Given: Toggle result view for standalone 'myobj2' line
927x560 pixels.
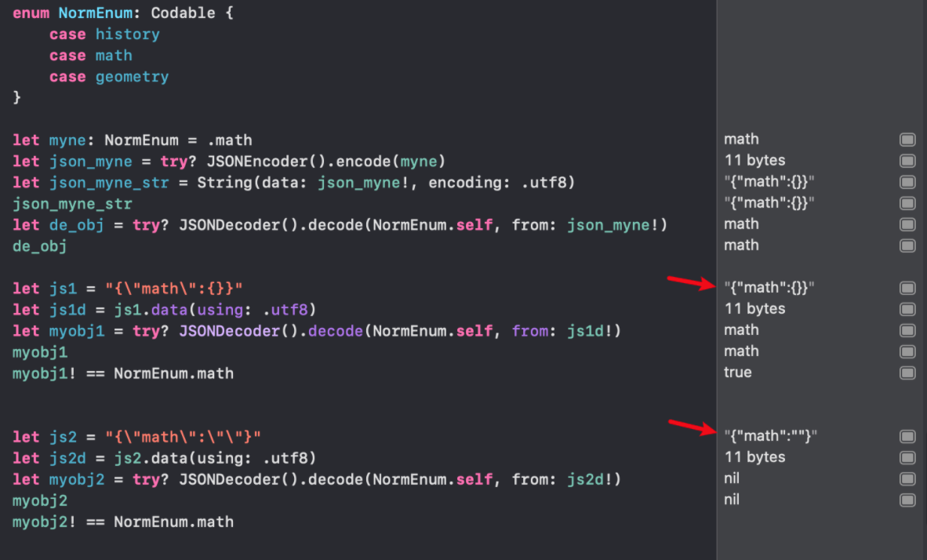Looking at the screenshot, I should coord(907,500).
